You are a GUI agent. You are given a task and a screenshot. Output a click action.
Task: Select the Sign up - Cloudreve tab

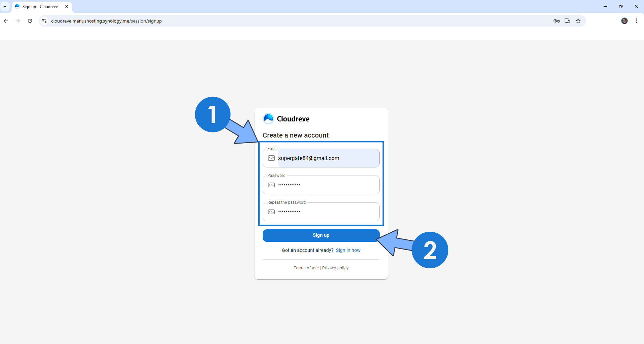41,6
